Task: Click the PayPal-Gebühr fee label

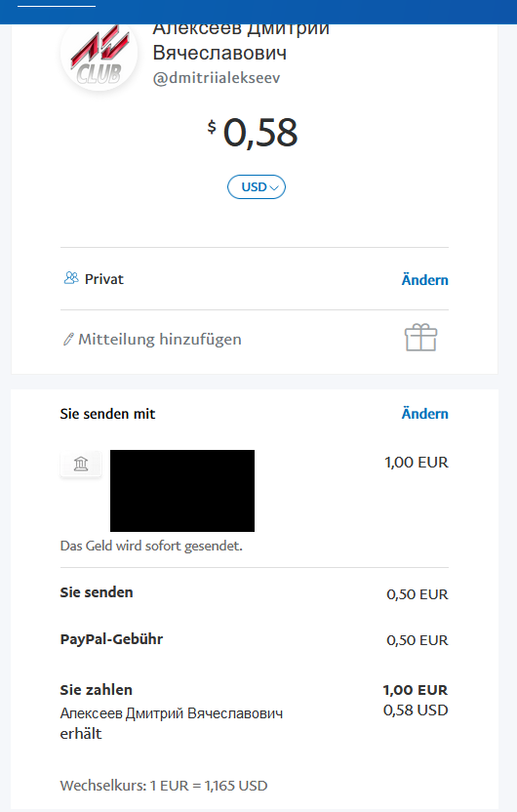Action: [111, 639]
